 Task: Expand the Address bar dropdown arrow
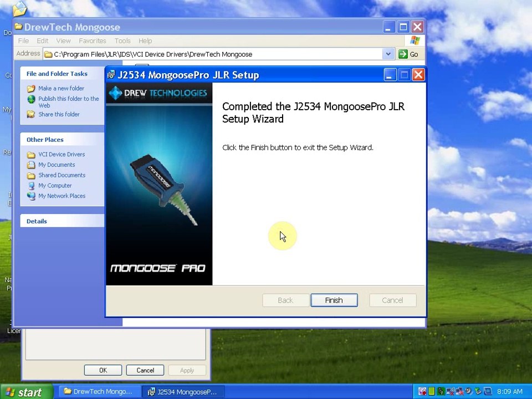tap(388, 54)
